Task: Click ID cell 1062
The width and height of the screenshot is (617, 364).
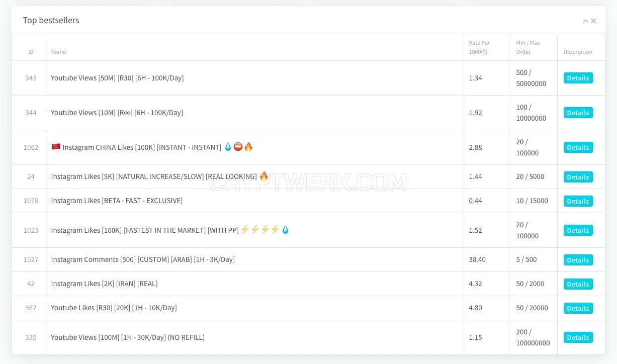Action: point(31,147)
